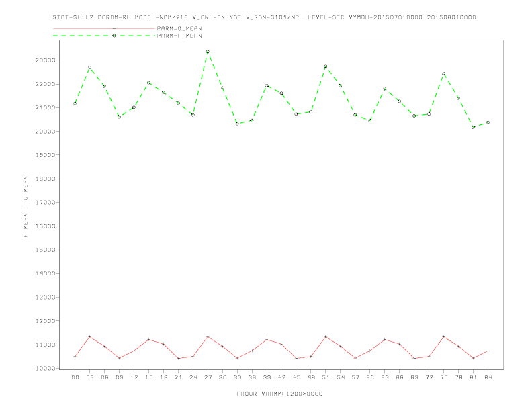
Task: Click the 18000 y-axis tick label
Action: 46,179
